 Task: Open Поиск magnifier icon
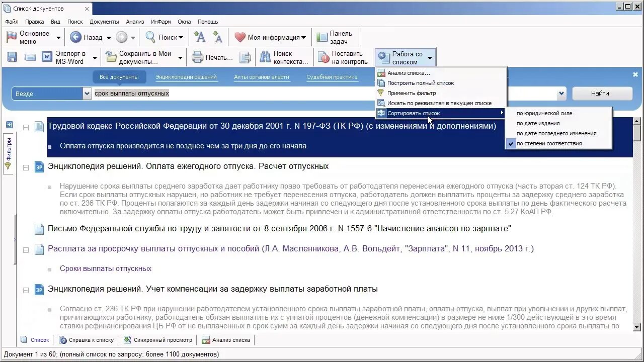point(150,37)
